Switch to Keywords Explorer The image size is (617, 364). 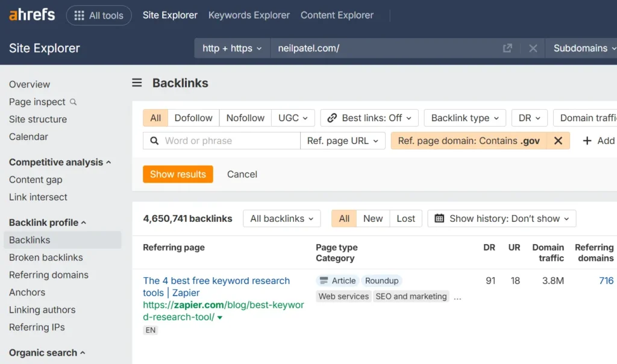click(x=249, y=15)
